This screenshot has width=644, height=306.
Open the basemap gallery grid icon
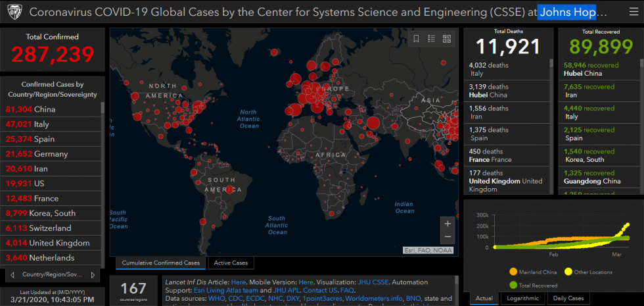447,39
